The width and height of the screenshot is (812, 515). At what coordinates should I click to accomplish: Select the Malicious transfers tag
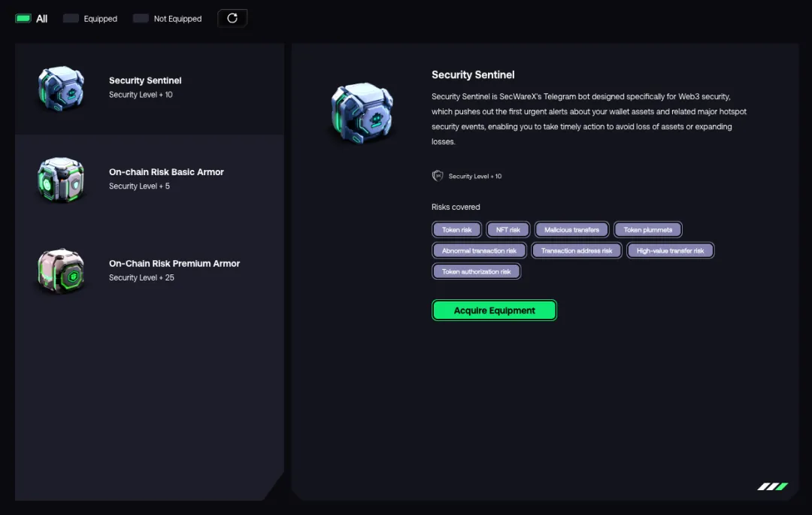tap(571, 230)
